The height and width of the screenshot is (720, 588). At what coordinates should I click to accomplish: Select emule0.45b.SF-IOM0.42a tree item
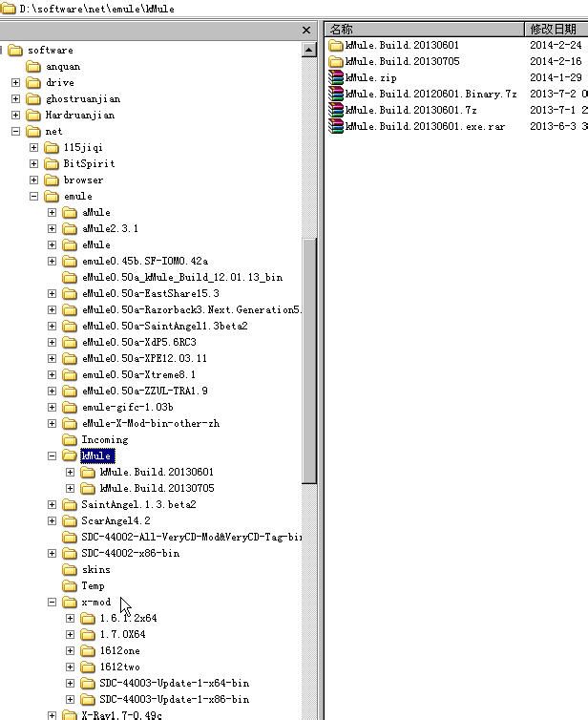(145, 262)
